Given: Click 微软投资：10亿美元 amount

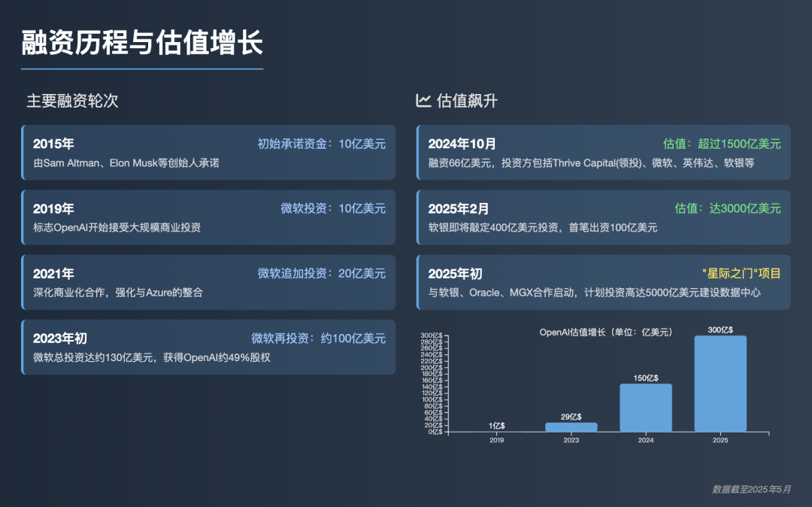Looking at the screenshot, I should click(x=333, y=208).
